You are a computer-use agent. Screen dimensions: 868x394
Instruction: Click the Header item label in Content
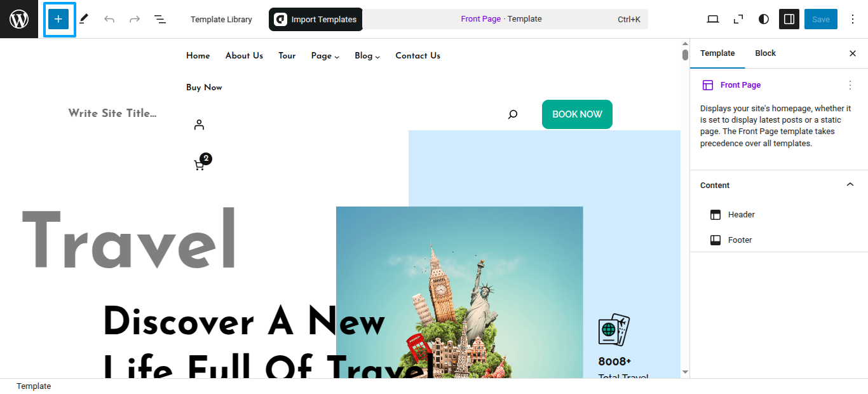click(742, 215)
